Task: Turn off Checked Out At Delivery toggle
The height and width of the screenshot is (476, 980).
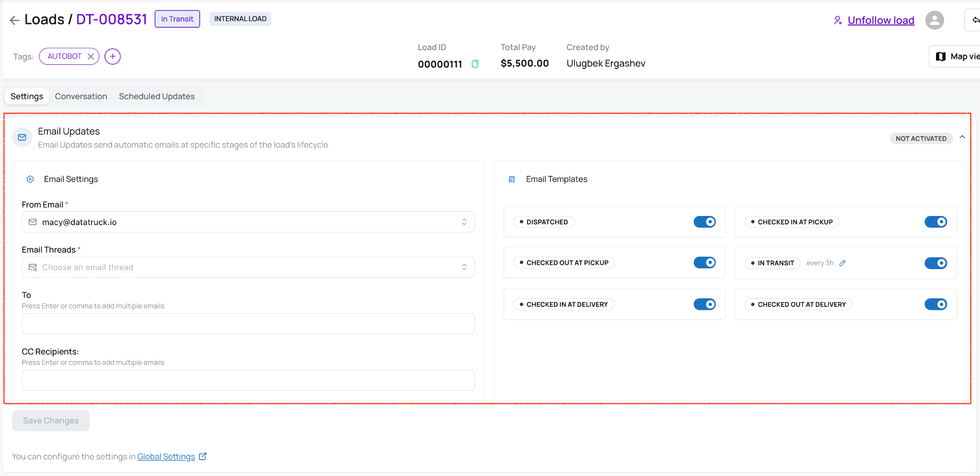Action: click(x=936, y=304)
